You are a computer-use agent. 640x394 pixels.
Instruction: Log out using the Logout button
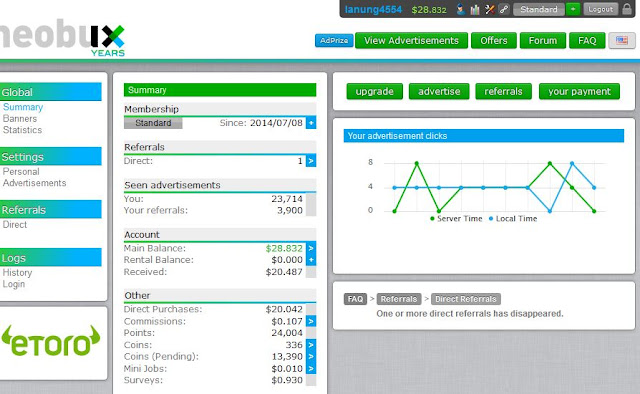[600, 9]
